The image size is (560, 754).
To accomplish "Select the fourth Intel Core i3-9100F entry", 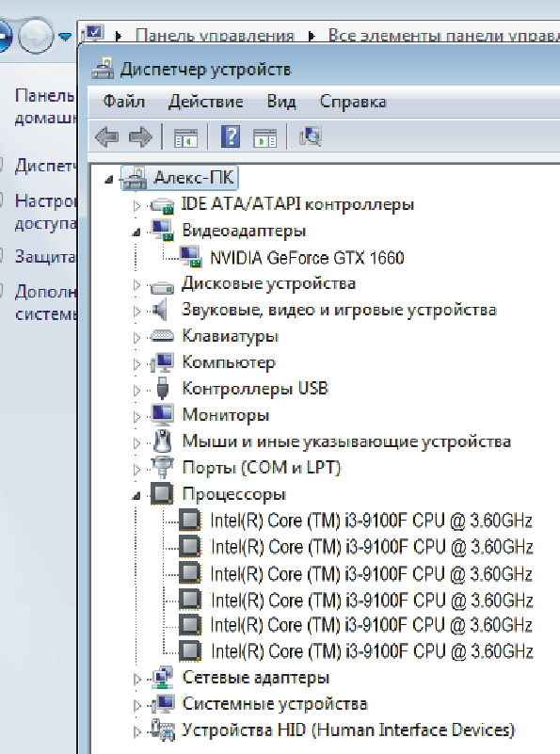I will coord(372,601).
